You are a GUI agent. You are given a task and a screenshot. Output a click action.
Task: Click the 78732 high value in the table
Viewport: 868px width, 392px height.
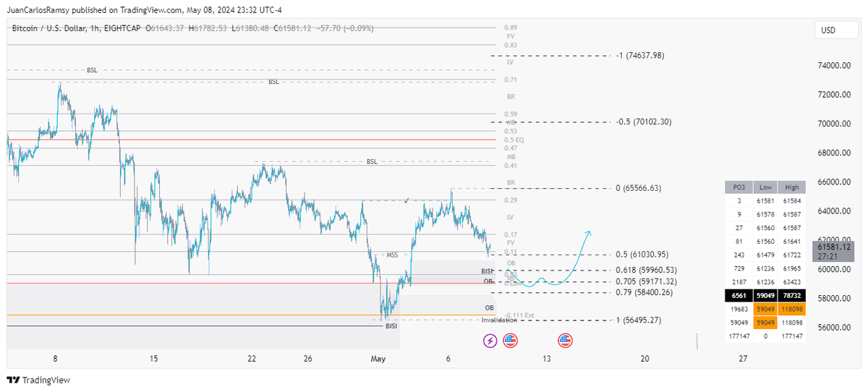click(x=792, y=295)
